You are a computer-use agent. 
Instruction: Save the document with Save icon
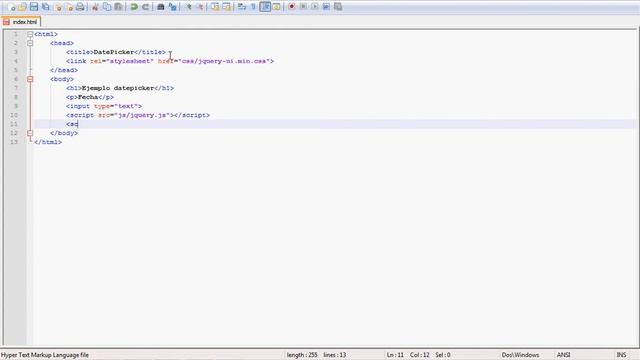[x=34, y=7]
